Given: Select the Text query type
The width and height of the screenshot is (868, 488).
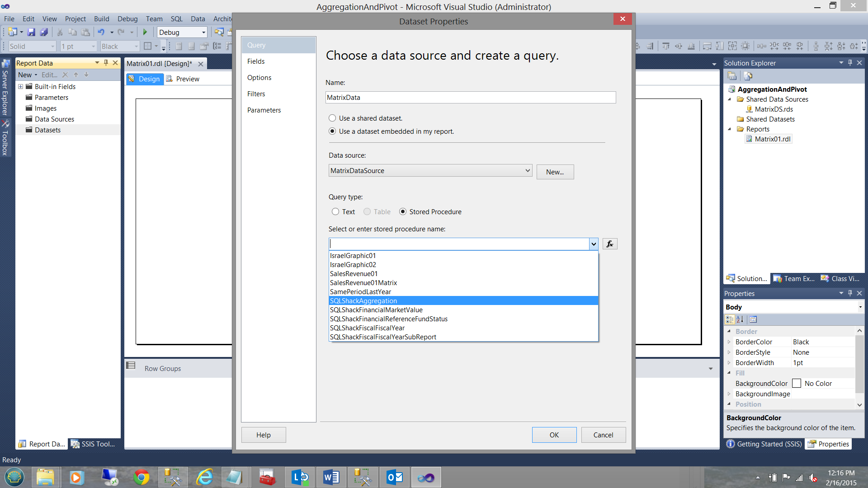Looking at the screenshot, I should point(335,211).
